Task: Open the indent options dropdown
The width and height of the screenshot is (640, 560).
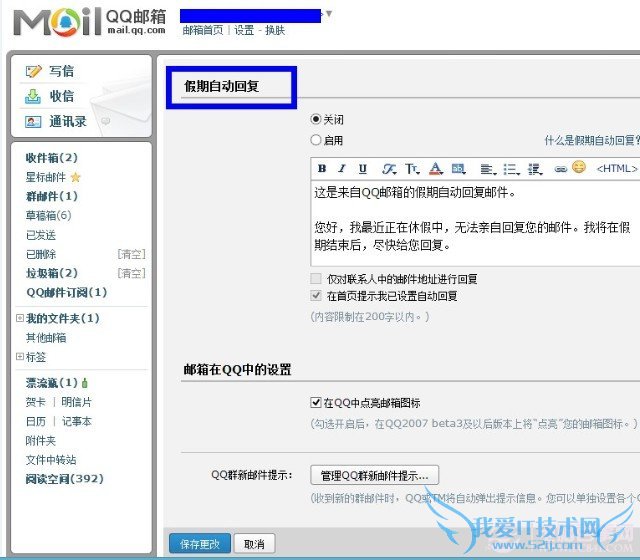Action: coord(535,169)
